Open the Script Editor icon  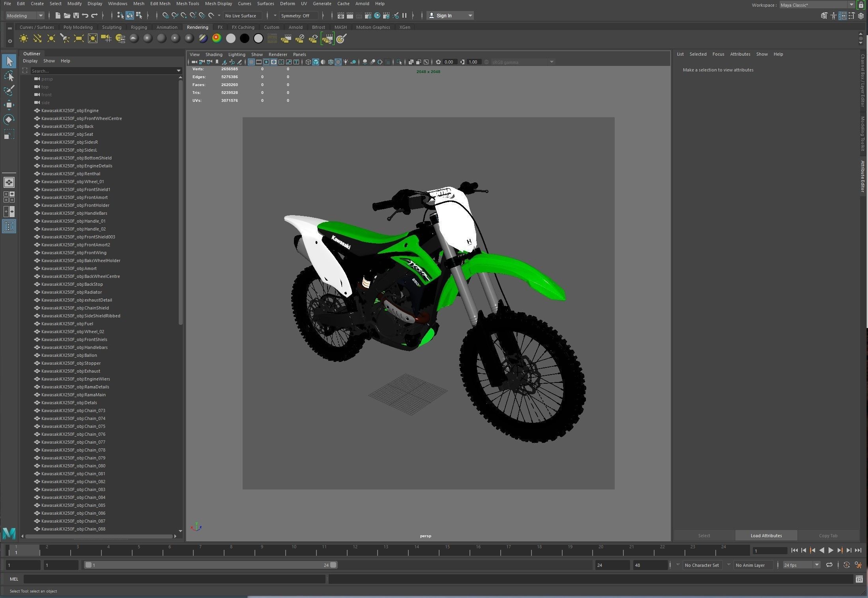(x=859, y=579)
